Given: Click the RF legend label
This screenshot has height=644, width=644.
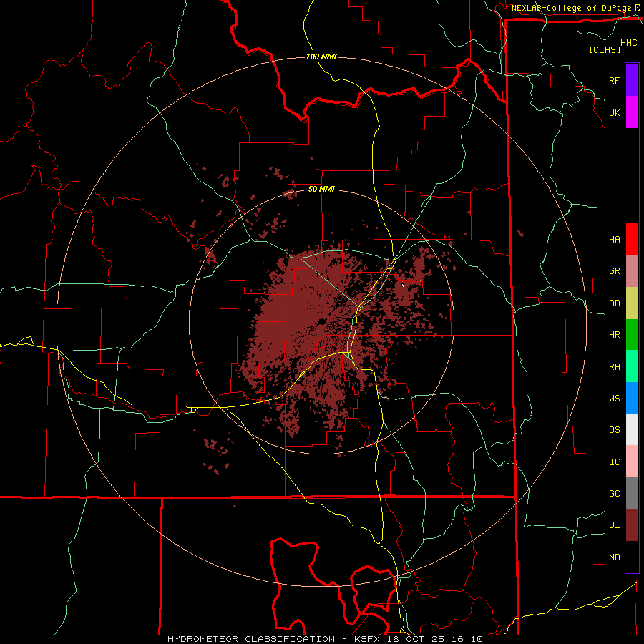Looking at the screenshot, I should [x=614, y=80].
